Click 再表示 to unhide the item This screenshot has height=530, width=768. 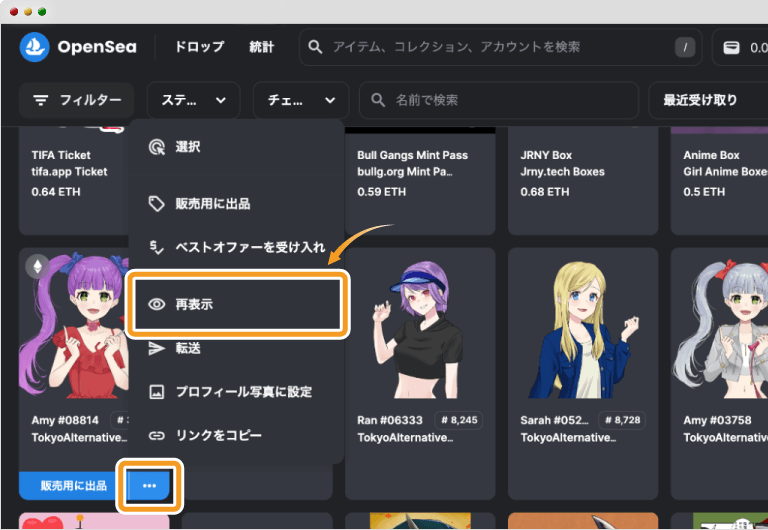pos(238,304)
